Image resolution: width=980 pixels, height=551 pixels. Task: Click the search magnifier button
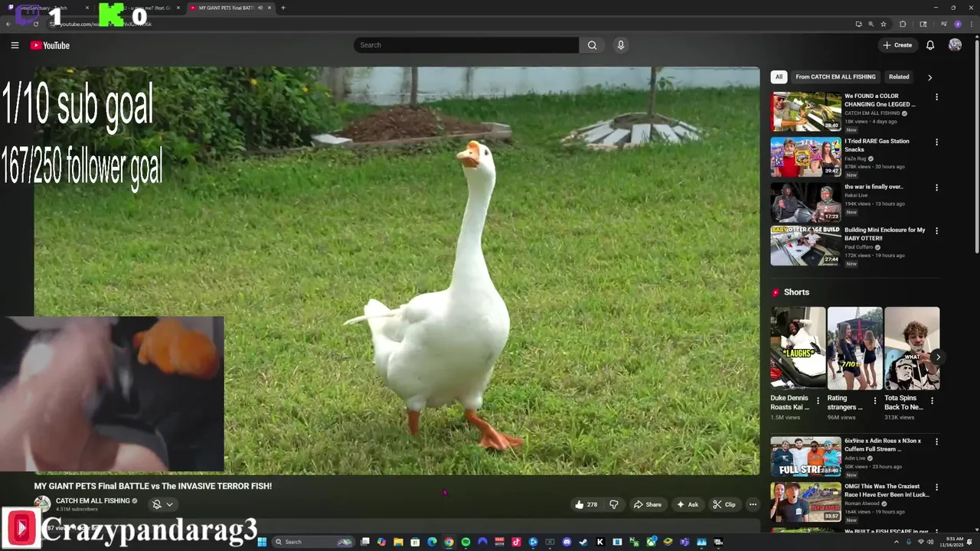[x=592, y=45]
